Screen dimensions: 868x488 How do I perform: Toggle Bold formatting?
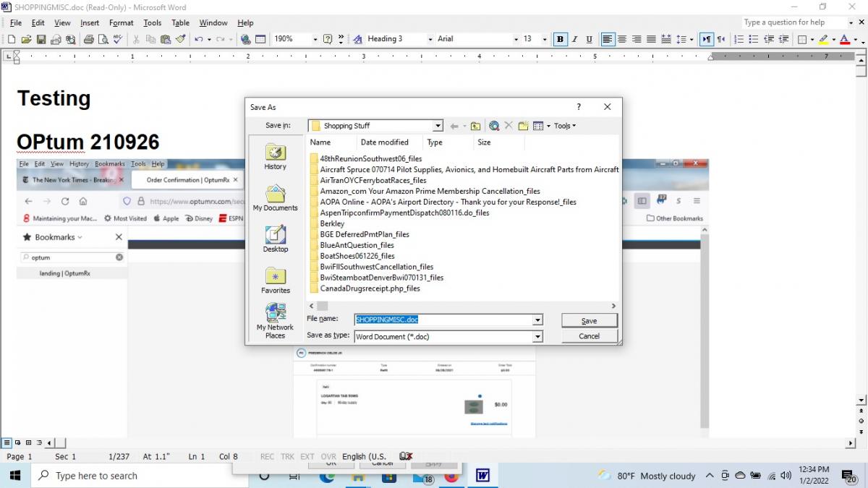click(x=560, y=39)
